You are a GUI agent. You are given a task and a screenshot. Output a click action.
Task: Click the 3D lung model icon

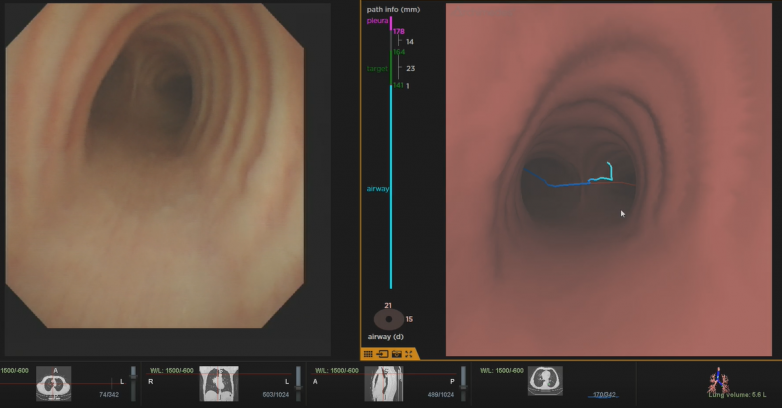coord(717,380)
